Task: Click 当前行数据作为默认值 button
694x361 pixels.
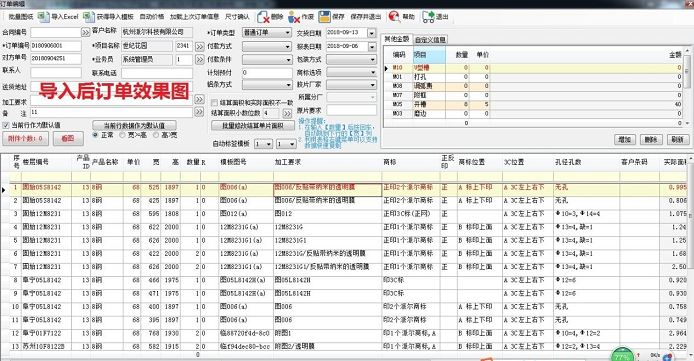Action: tap(135, 125)
